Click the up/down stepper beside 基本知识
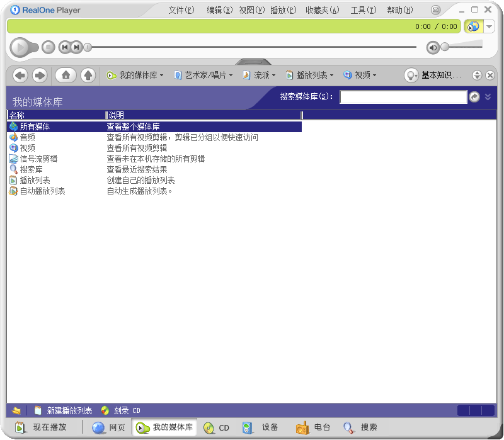This screenshot has width=504, height=440. (x=477, y=76)
